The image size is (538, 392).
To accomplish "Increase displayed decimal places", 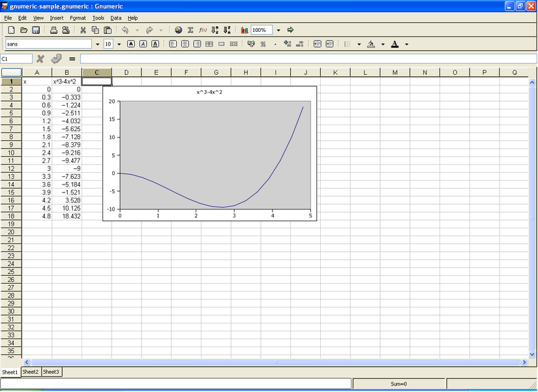I will 287,44.
